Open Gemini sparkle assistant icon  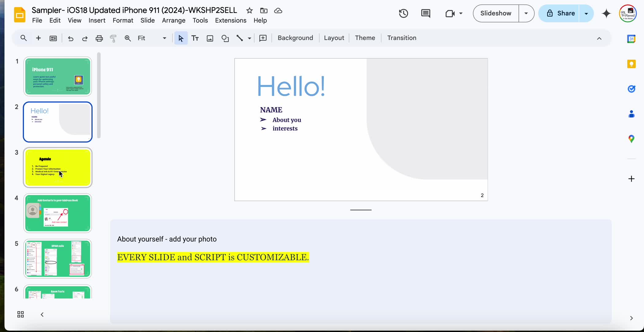pyautogui.click(x=606, y=13)
